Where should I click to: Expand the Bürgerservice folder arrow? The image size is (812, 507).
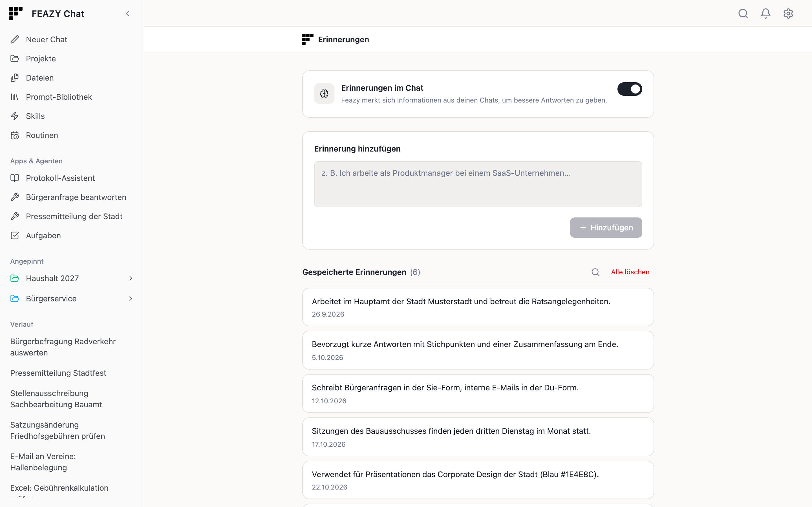tap(131, 299)
